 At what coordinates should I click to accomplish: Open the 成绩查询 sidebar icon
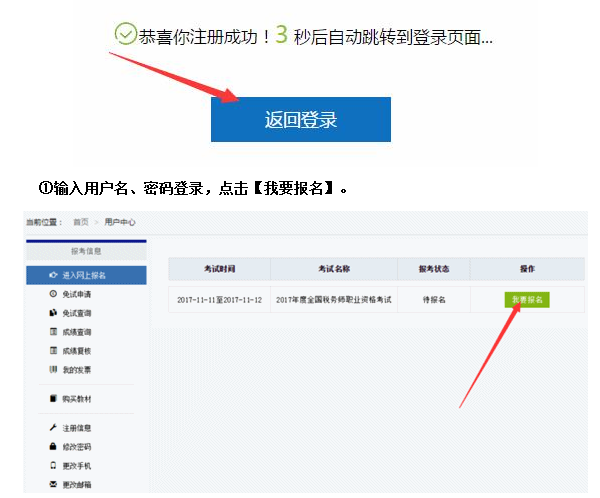point(53,332)
